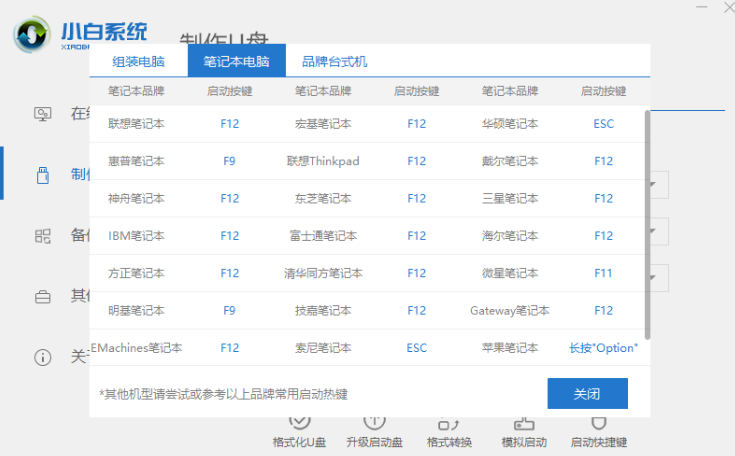The width and height of the screenshot is (735, 456).
Task: Expand the third dropdown arrow behind the dialog
Action: pyautogui.click(x=652, y=277)
